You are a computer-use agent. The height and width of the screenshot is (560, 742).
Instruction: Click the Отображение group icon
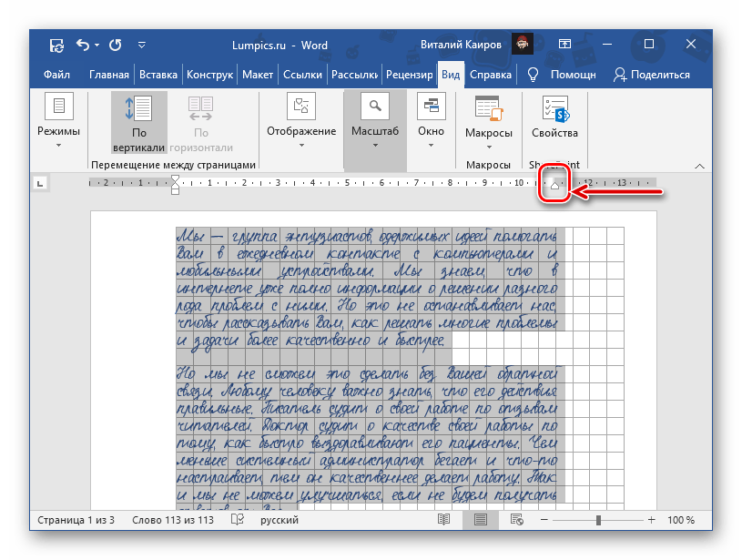click(x=300, y=107)
